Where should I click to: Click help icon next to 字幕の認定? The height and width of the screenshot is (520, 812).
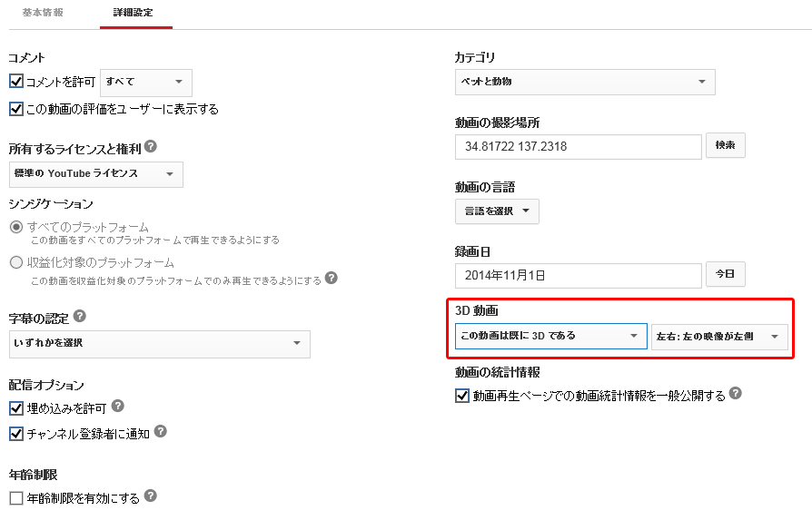pos(80,316)
